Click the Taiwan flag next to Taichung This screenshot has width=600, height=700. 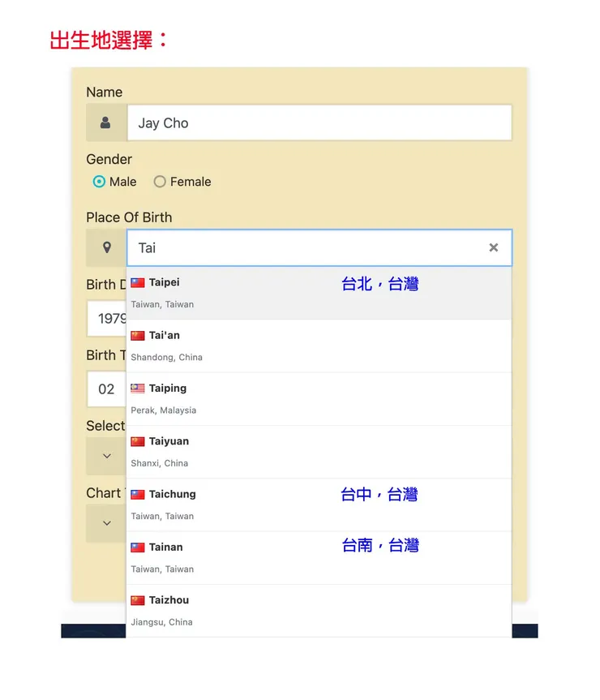click(x=137, y=495)
